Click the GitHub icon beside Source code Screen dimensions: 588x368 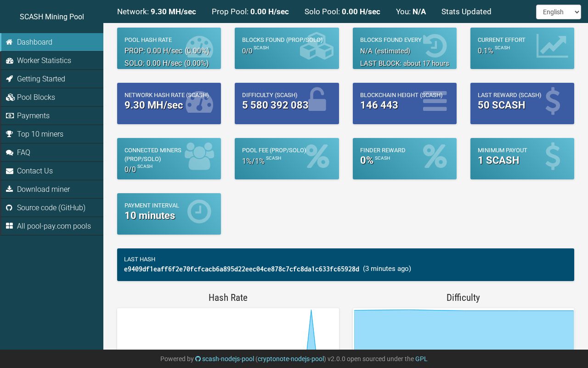9,207
